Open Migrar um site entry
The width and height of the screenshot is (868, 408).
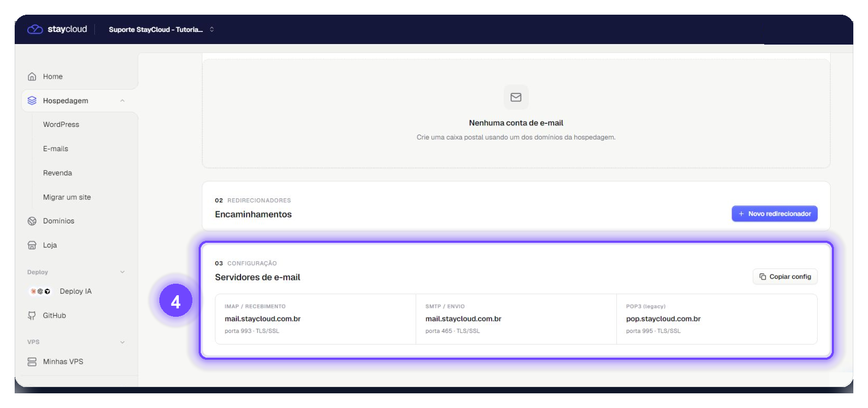tap(67, 197)
